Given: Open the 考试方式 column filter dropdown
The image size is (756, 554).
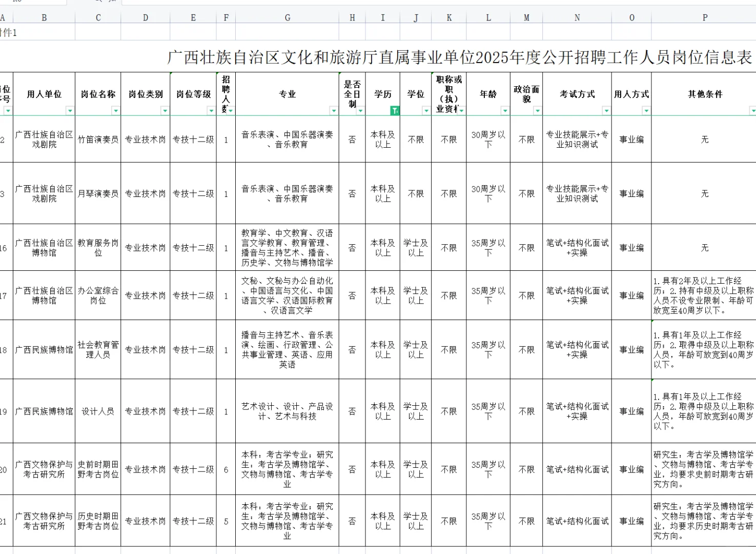Looking at the screenshot, I should pos(606,111).
